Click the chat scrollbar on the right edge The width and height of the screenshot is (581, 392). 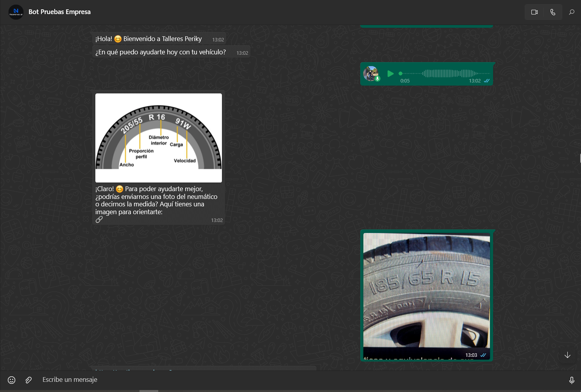580,158
